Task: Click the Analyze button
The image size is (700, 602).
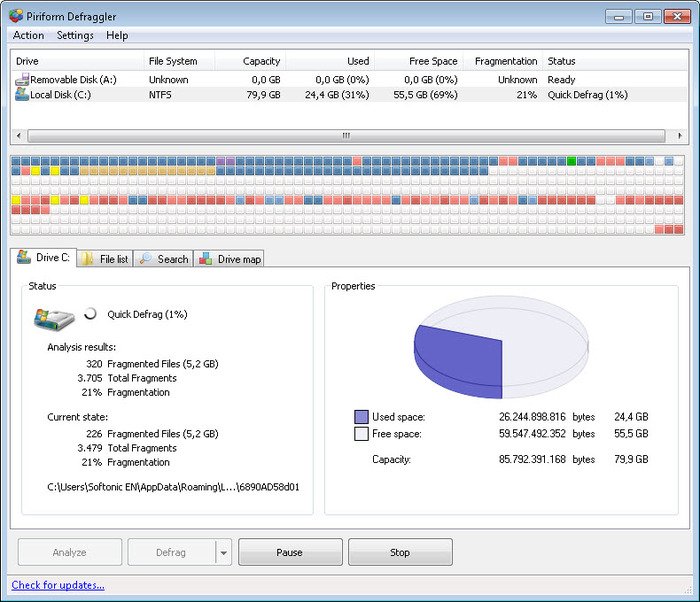Action: pos(70,552)
